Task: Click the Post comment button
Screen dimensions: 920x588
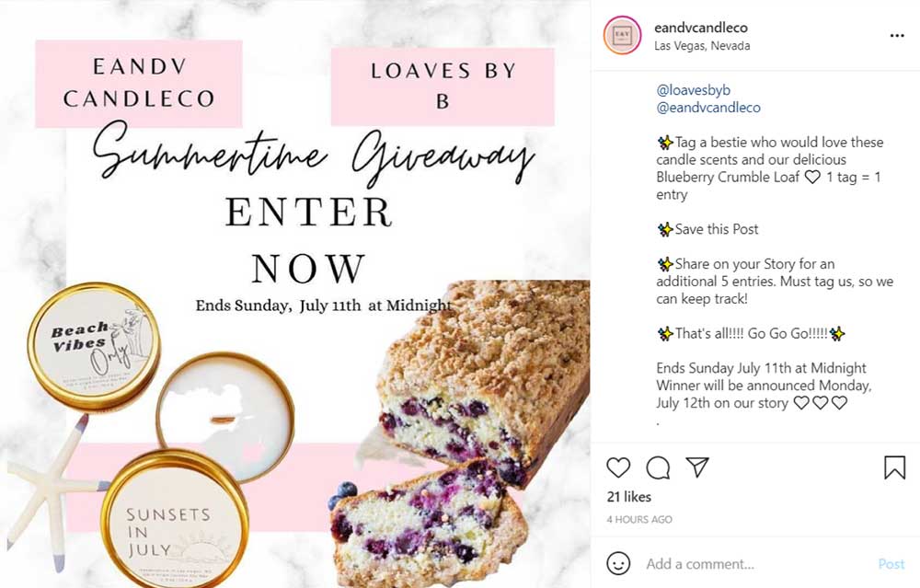Action: [x=891, y=564]
